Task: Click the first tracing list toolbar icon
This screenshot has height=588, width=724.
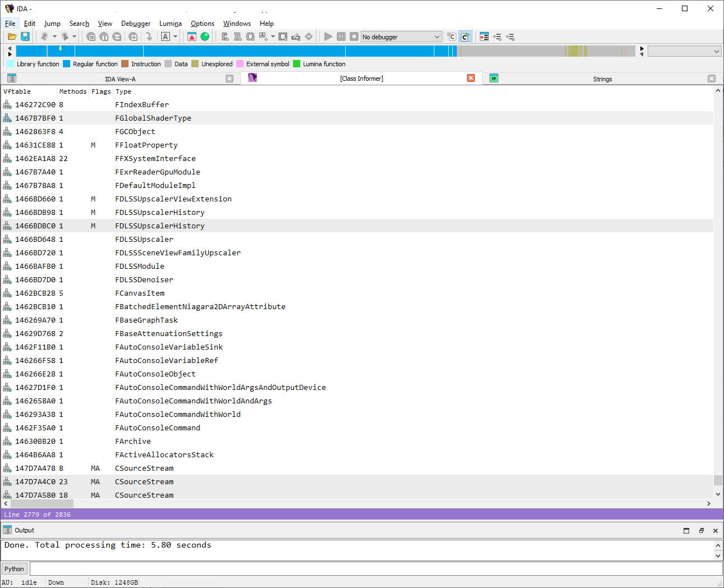Action: point(497,36)
